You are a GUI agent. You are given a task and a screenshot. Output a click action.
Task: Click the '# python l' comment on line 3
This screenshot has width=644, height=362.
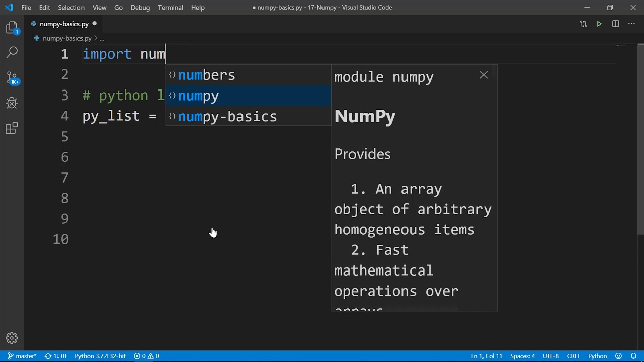pyautogui.click(x=123, y=95)
